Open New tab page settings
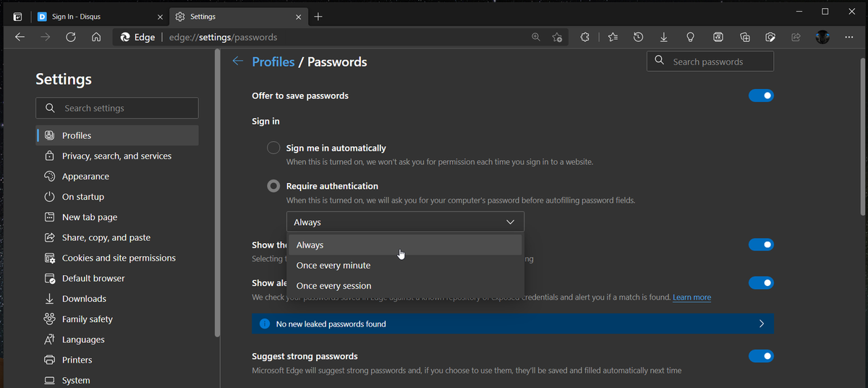 (117, 216)
